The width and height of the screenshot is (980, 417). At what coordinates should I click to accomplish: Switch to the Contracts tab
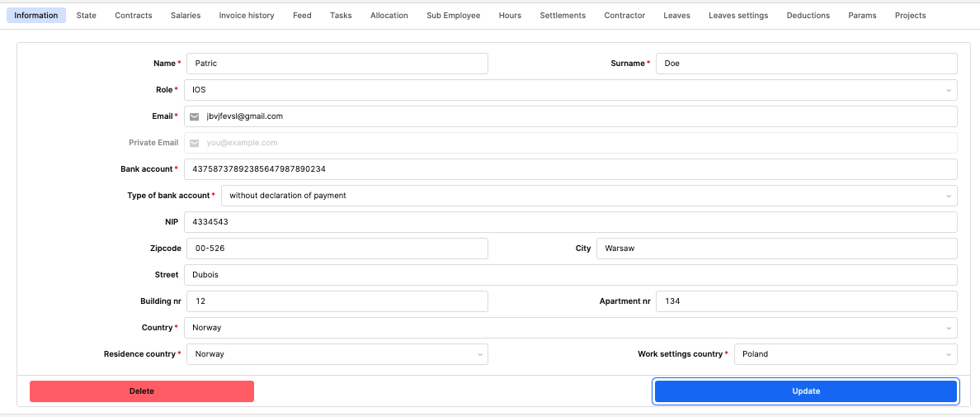point(134,16)
